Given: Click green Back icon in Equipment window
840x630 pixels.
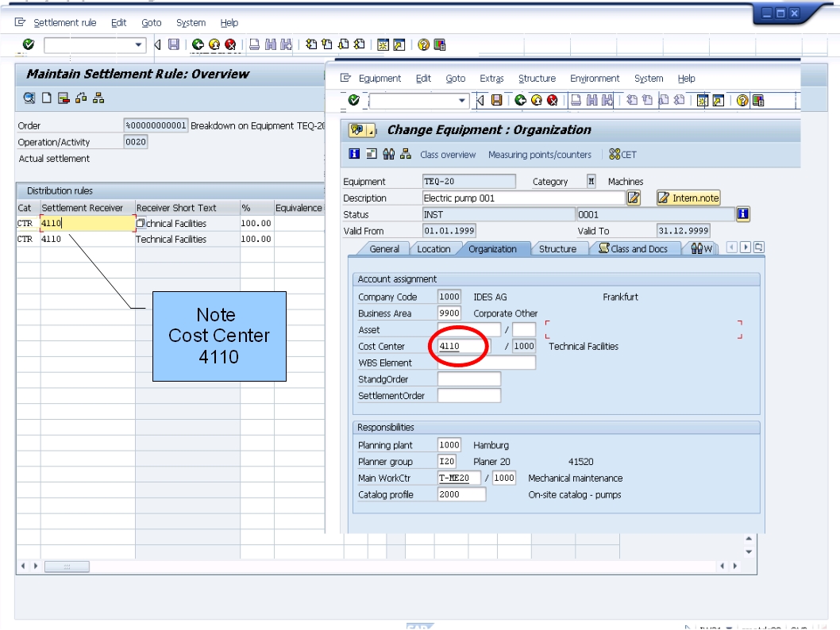Looking at the screenshot, I should (520, 100).
